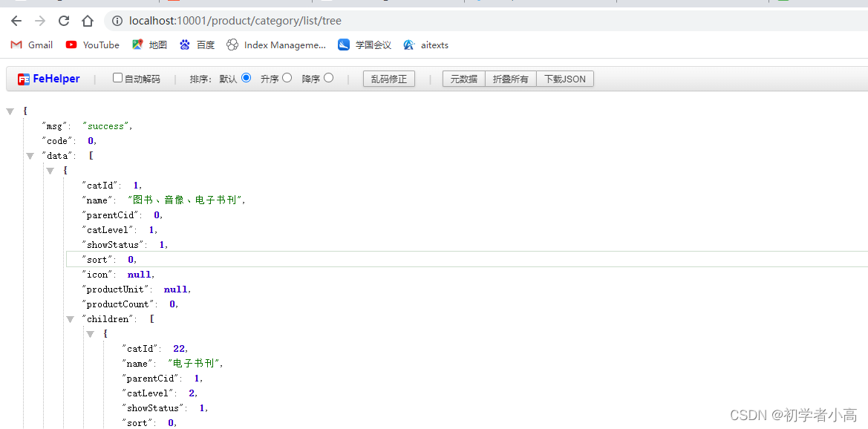The image size is (868, 429).
Task: Click the "showStatus": 1 line under catLevel 1
Action: tap(125, 245)
